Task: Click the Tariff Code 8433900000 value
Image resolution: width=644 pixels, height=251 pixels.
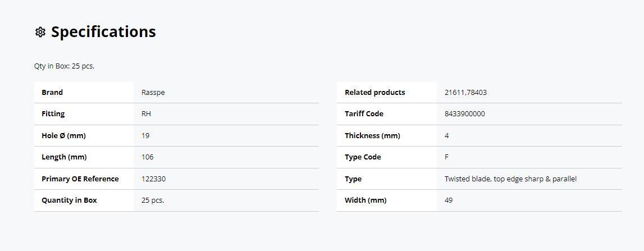Action: (x=464, y=114)
